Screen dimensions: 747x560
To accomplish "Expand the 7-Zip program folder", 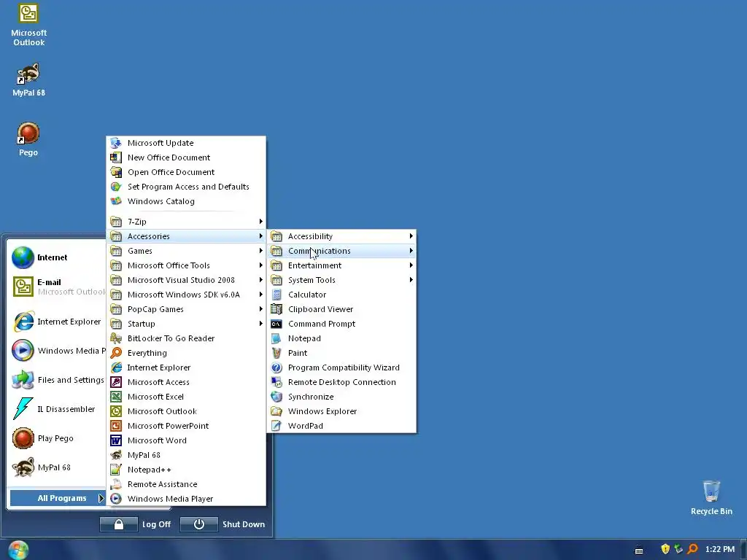I will [186, 222].
